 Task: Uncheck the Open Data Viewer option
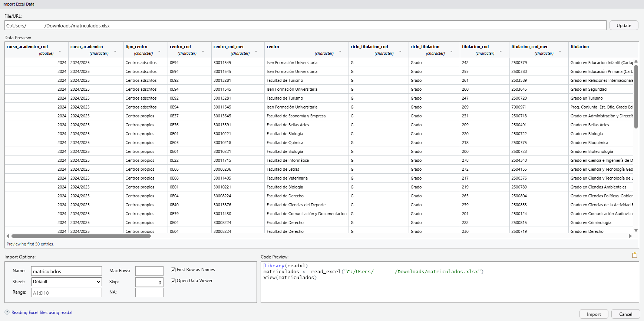(x=174, y=281)
